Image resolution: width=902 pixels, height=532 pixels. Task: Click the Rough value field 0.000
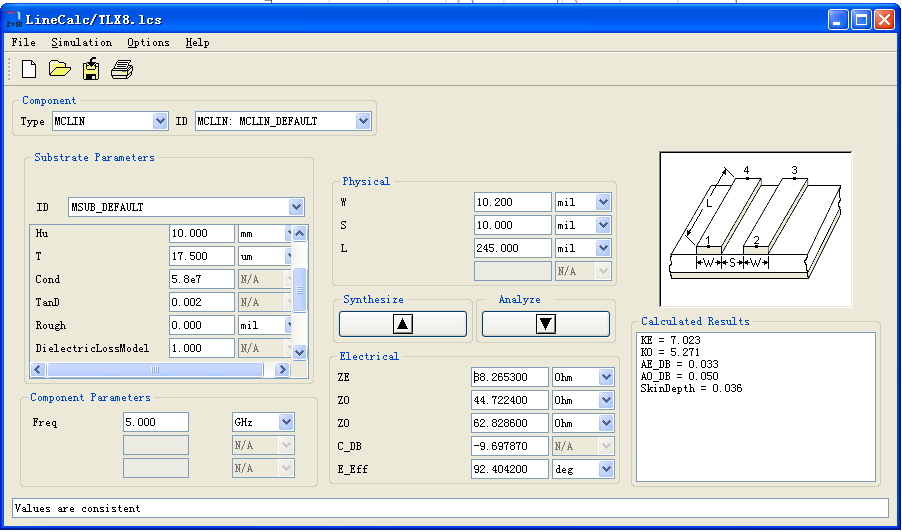pos(202,325)
